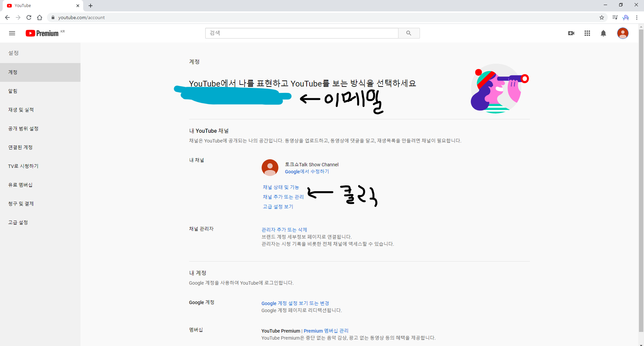Click the address bar URL youtube.com/account
The height and width of the screenshot is (346, 644).
coord(82,17)
